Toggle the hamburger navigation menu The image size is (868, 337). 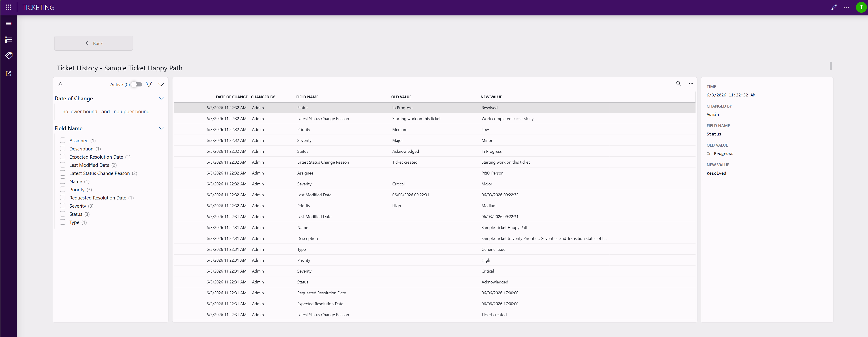coord(9,24)
